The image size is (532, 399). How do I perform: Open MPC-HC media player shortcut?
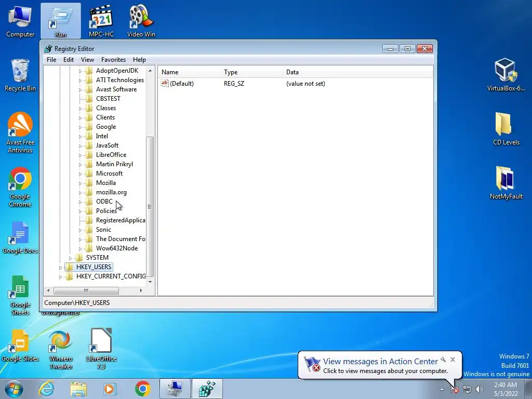[101, 21]
